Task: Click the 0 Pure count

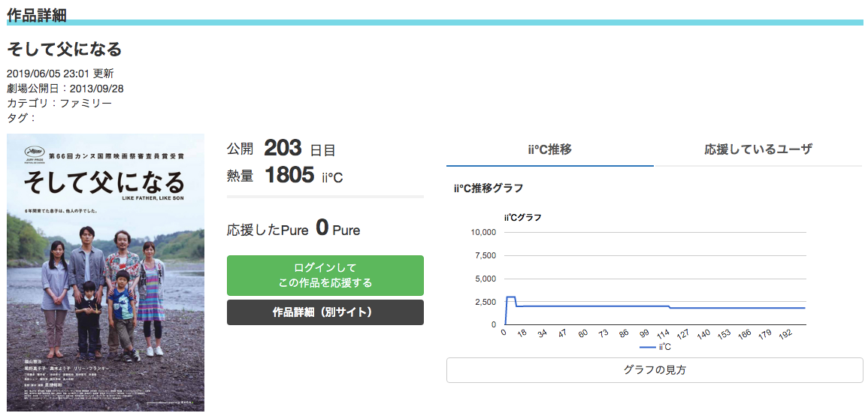Action: pos(322,228)
